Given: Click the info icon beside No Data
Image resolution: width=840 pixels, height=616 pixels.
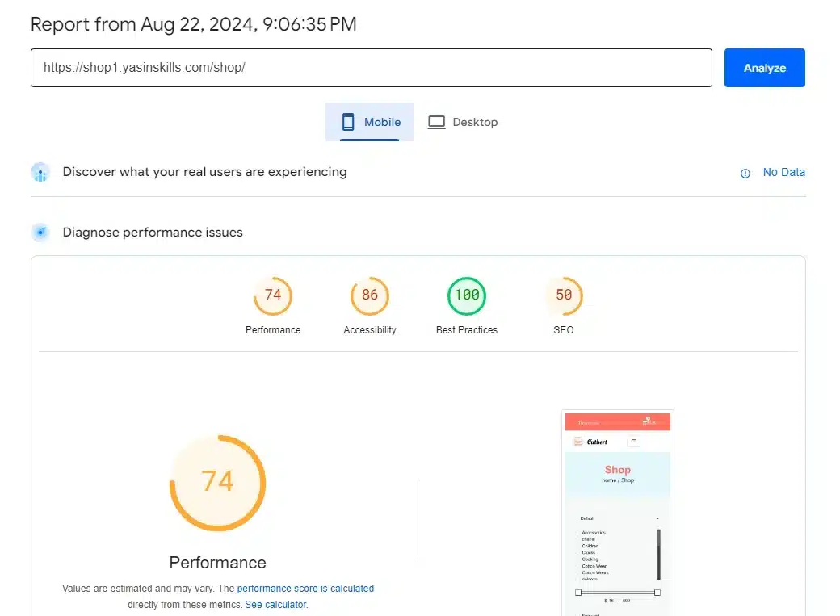Looking at the screenshot, I should pos(745,173).
